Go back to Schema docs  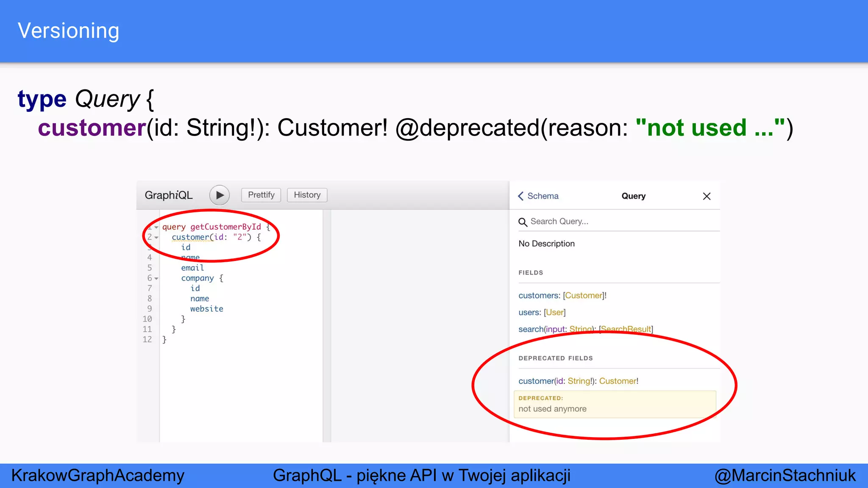(538, 196)
